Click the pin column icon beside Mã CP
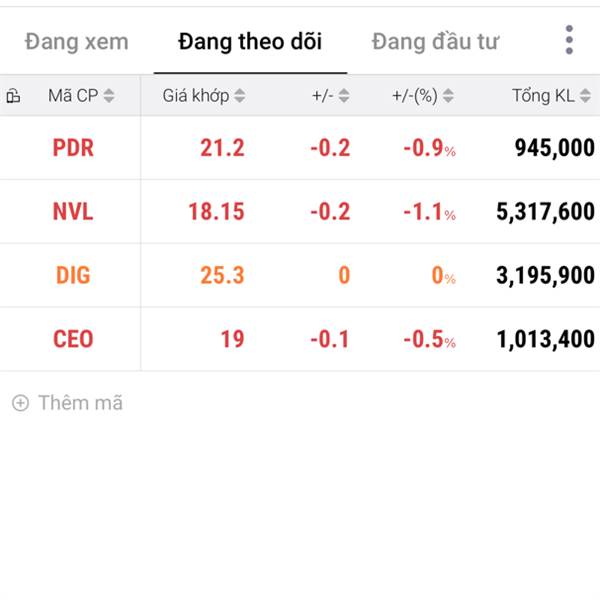Viewport: 600px width, 600px height. coord(13,96)
